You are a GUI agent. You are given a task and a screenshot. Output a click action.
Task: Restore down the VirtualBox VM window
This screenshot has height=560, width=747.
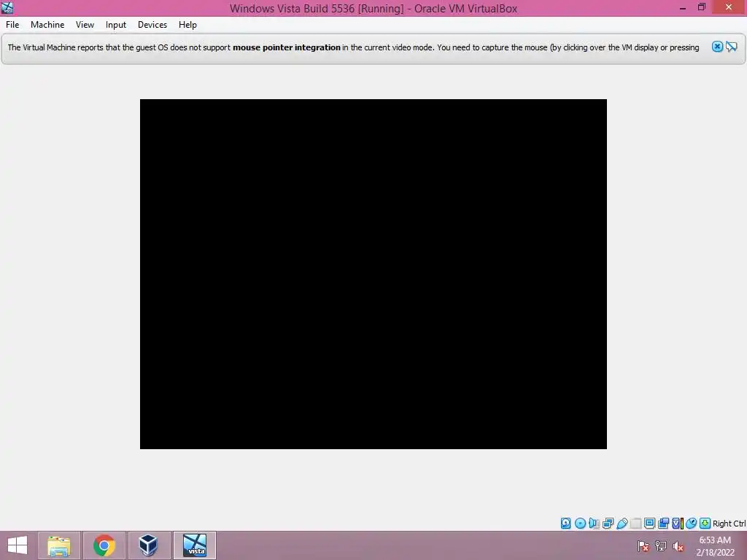(x=702, y=7)
